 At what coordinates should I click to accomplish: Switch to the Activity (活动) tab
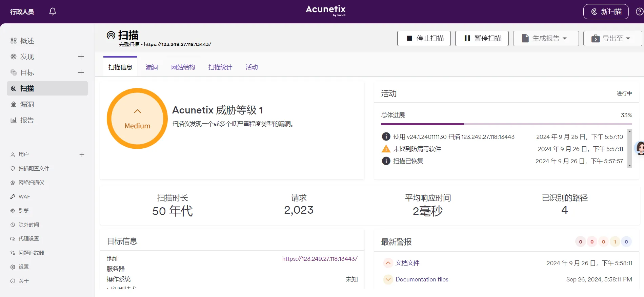(x=252, y=67)
